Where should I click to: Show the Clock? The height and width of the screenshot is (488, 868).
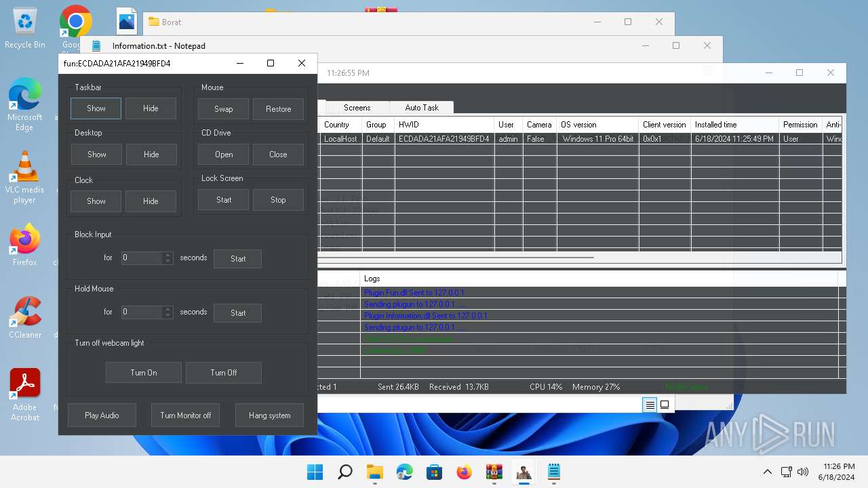pyautogui.click(x=96, y=201)
